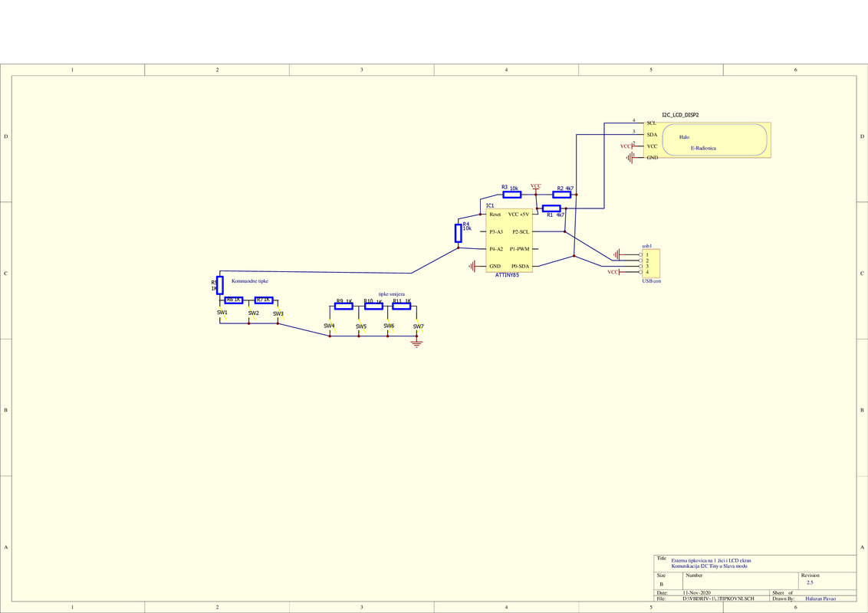Click the date 11-Nov-2020
868x613 pixels.
tap(696, 592)
